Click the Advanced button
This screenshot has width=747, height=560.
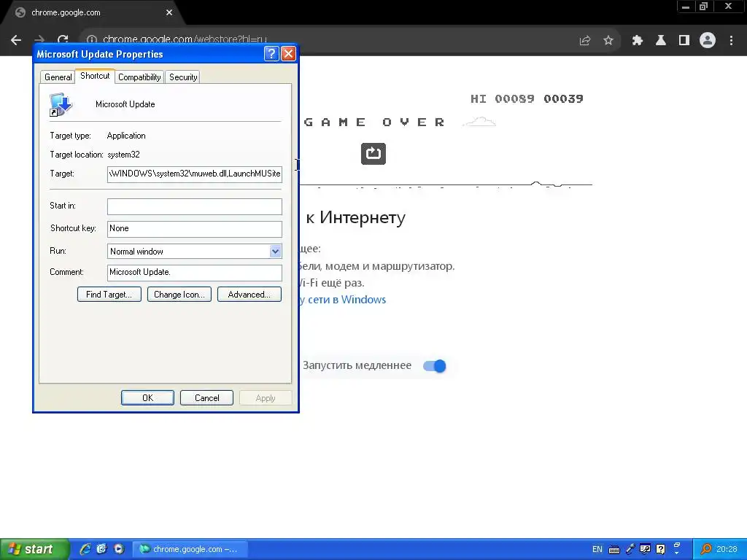(x=249, y=295)
